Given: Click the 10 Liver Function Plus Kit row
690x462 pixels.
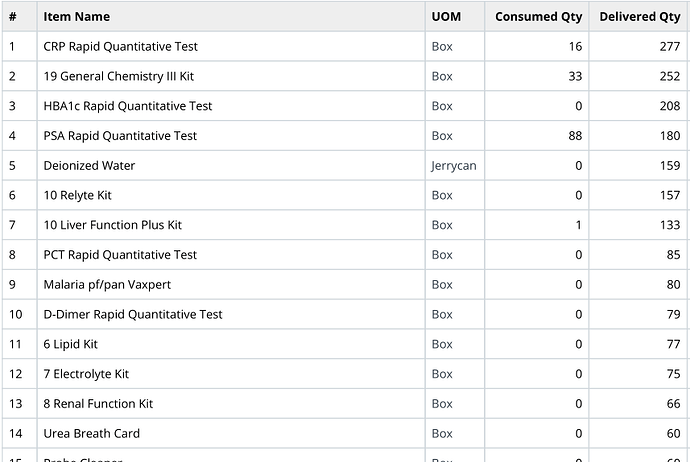Looking at the screenshot, I should click(x=345, y=225).
